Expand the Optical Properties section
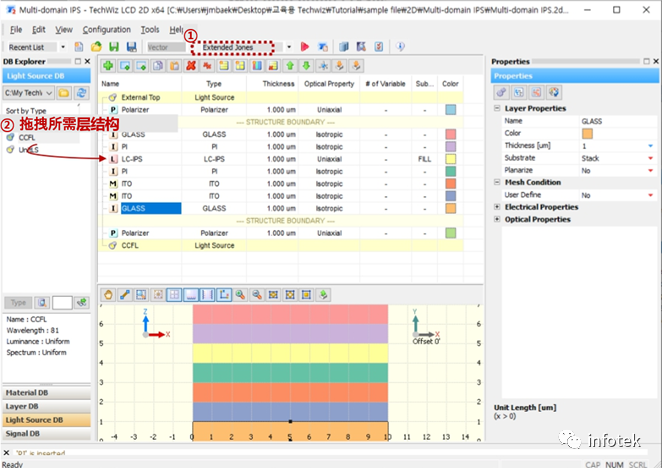 click(x=497, y=219)
